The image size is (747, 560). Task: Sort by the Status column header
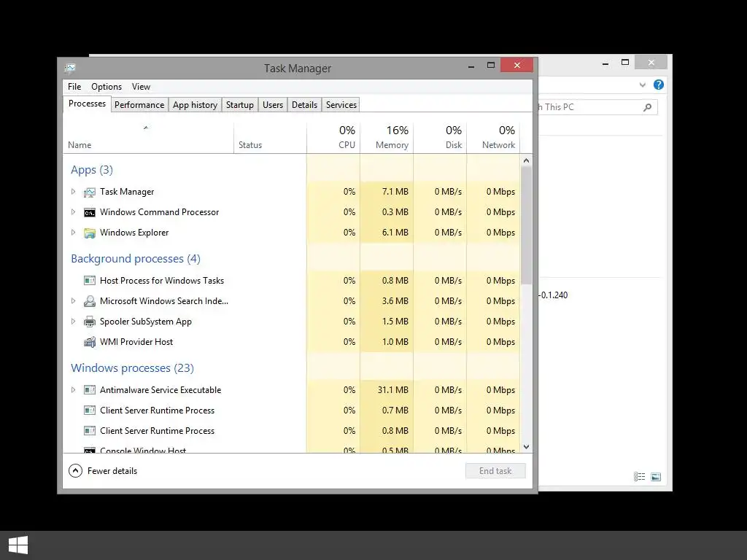[270, 138]
